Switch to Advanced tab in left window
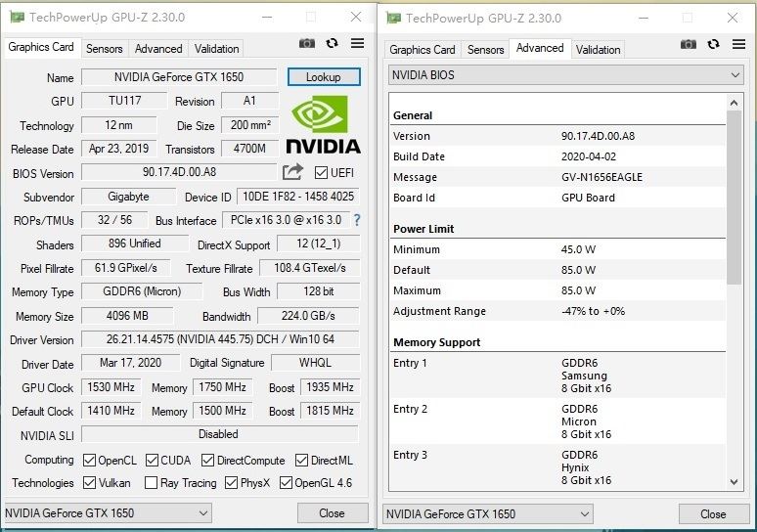Viewport: 757px width, 532px height. (158, 49)
